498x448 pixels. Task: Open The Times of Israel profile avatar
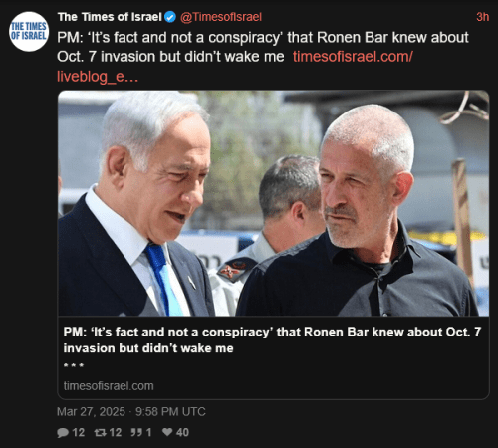click(x=29, y=32)
